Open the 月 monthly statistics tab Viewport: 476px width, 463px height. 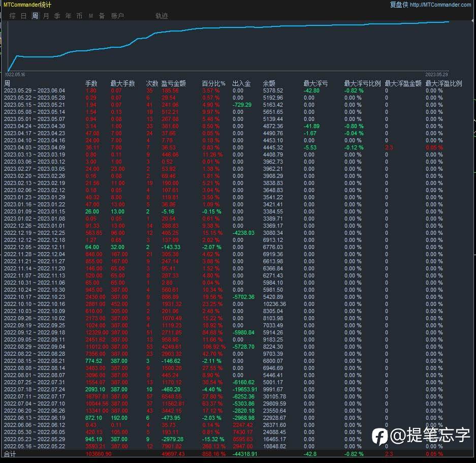(46, 16)
